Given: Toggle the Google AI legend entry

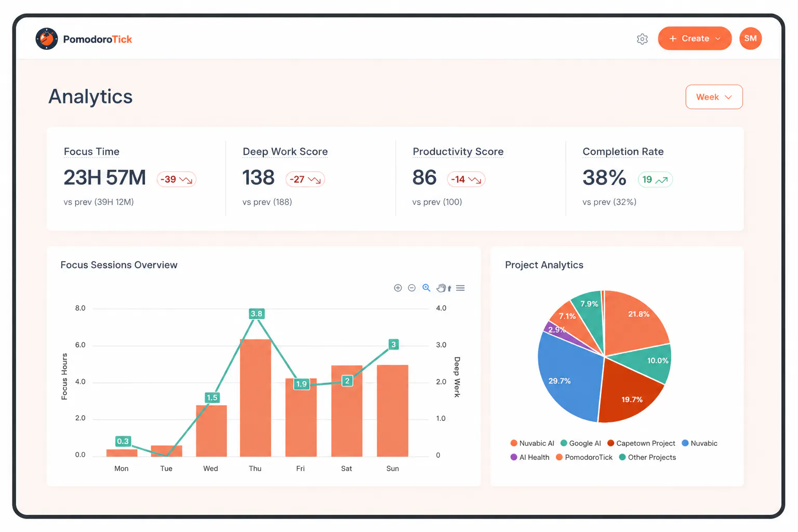Looking at the screenshot, I should coord(580,443).
